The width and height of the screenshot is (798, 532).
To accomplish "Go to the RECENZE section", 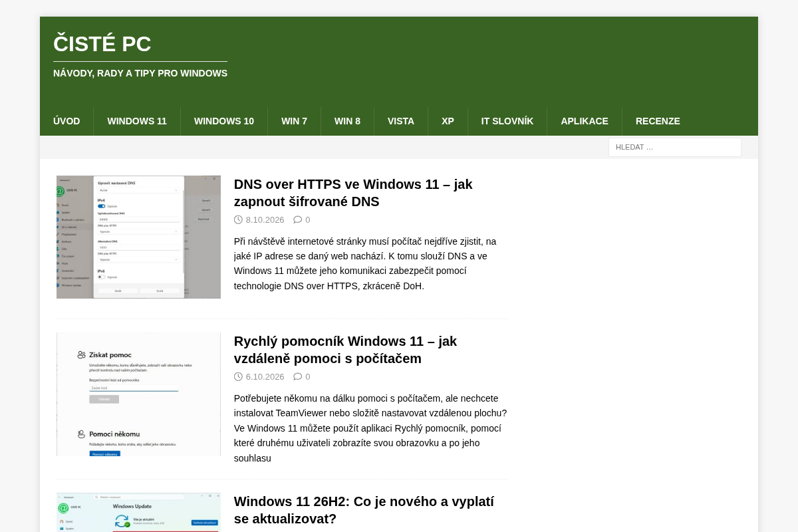I will point(658,121).
